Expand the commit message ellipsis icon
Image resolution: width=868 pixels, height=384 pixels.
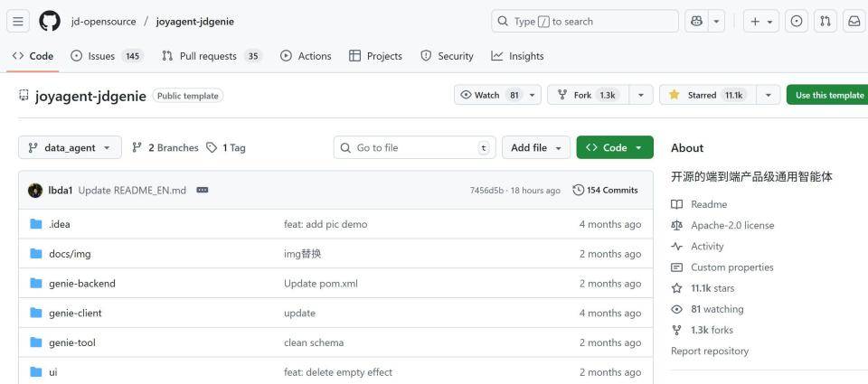(202, 191)
